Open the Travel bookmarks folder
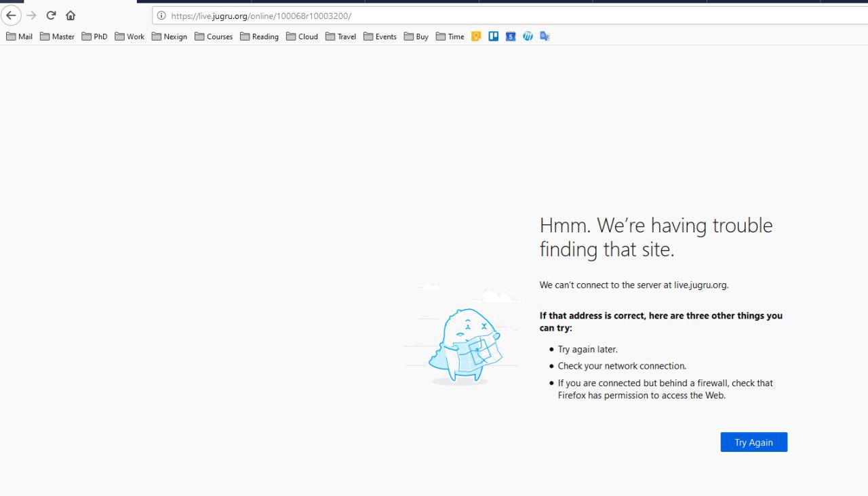This screenshot has width=868, height=496. (x=340, y=37)
